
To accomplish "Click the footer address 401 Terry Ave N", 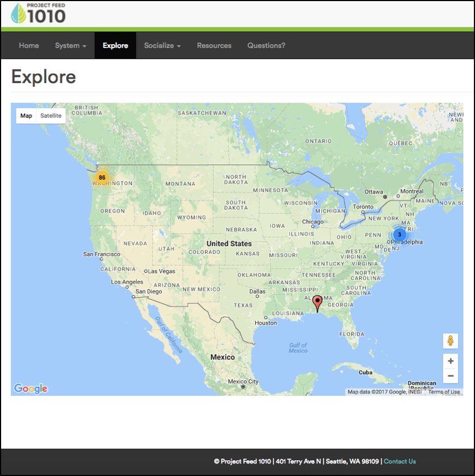I will [x=298, y=461].
